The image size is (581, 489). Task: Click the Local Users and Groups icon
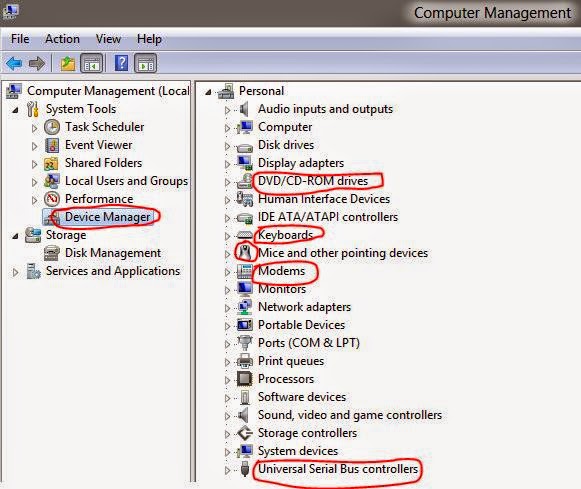[52, 181]
